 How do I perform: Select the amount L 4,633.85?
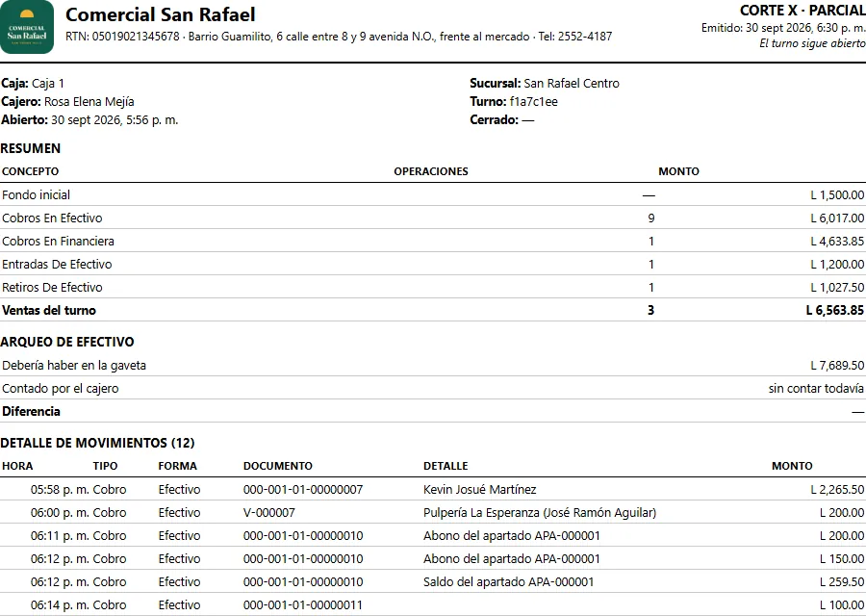pos(837,242)
